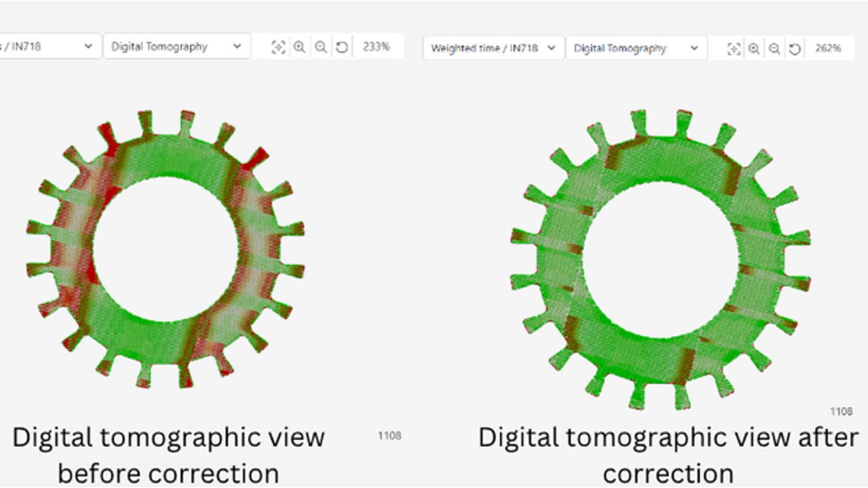Zoom out on the after-correction view

pos(774,49)
